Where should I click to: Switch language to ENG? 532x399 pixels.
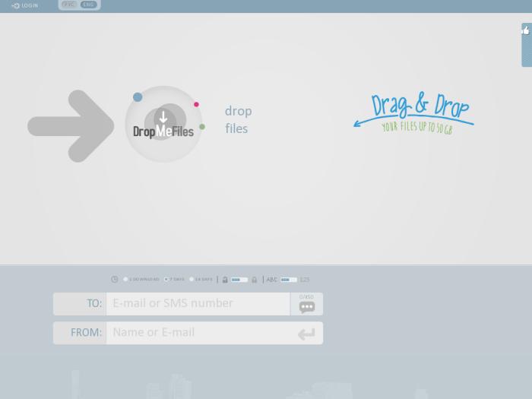[x=89, y=5]
